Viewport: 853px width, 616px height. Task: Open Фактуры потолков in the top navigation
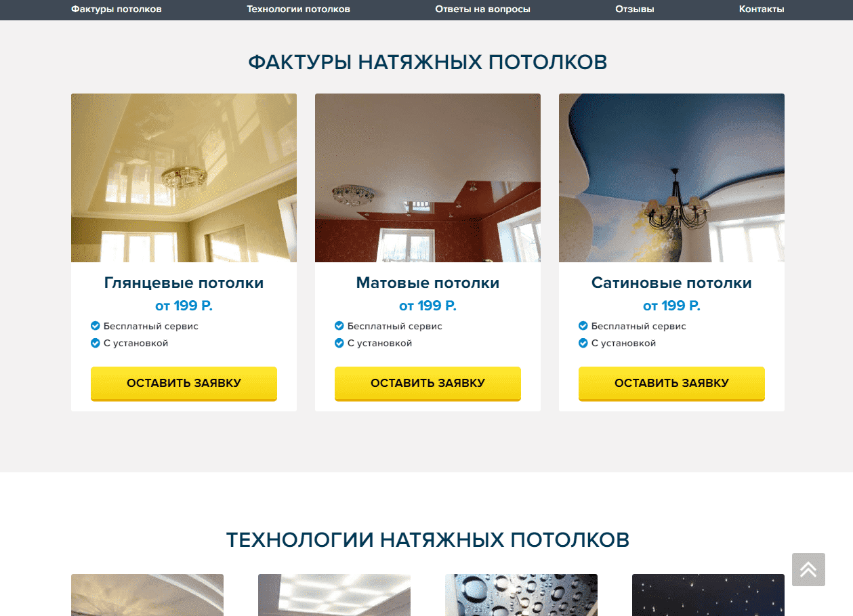coord(117,9)
